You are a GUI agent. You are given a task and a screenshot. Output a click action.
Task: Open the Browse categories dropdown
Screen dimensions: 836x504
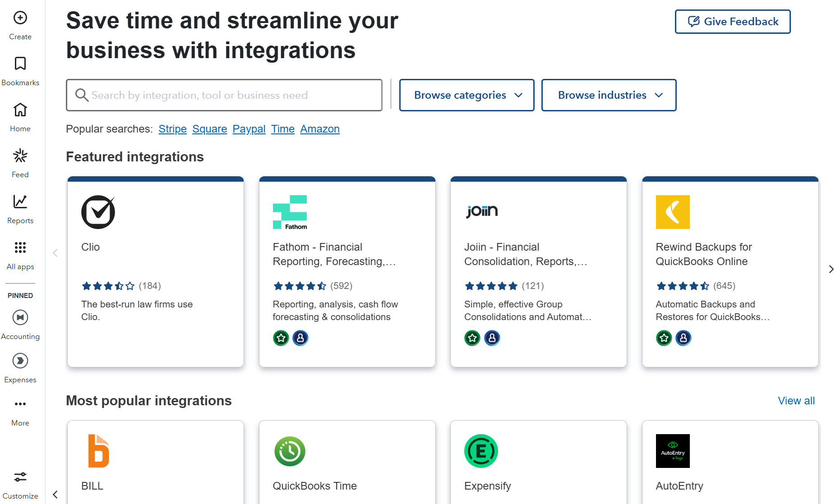466,95
